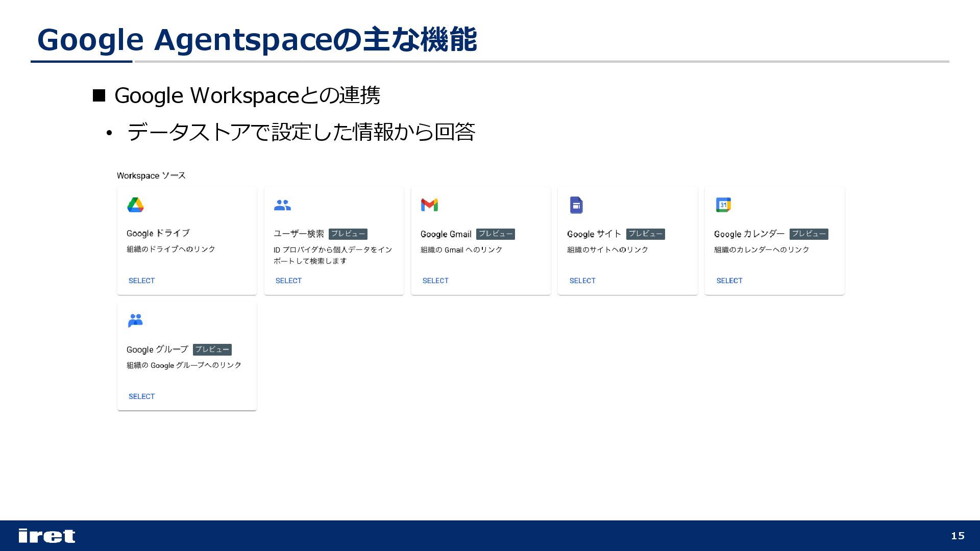Click the slide page number 15
This screenshot has height=551, width=980.
click(x=958, y=536)
